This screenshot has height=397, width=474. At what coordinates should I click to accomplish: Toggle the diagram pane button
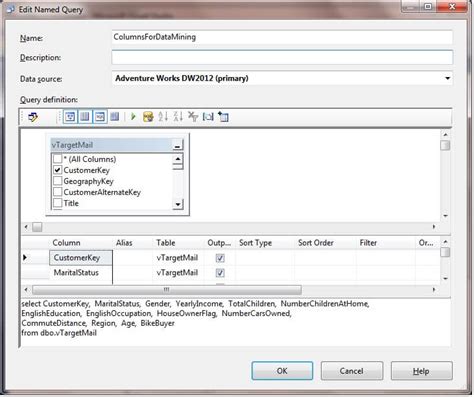pyautogui.click(x=70, y=117)
